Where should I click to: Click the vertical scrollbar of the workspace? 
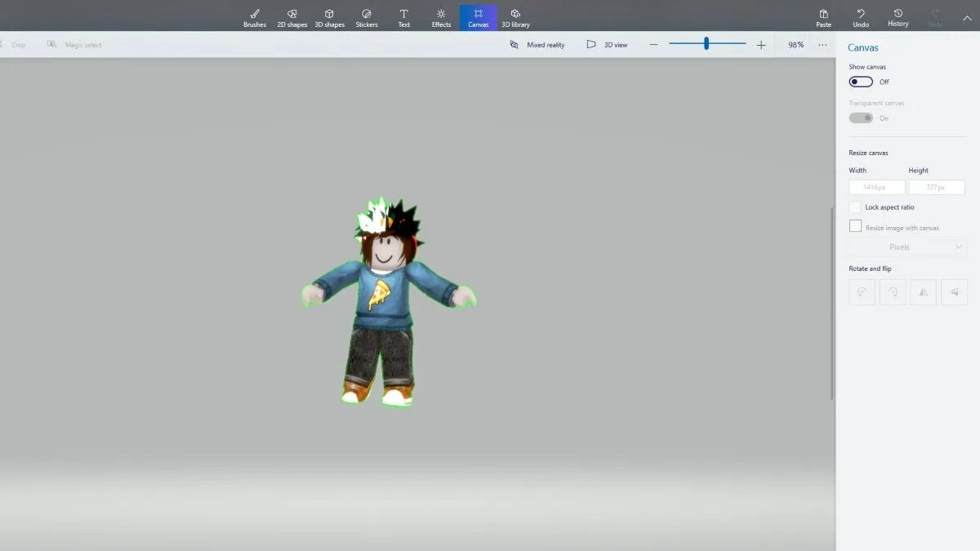tap(832, 303)
